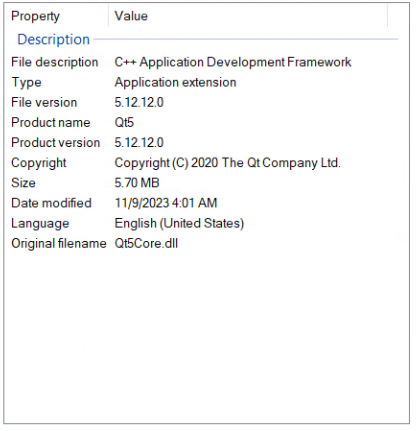Select the Date modified property label
This screenshot has width=417, height=431.
coord(51,203)
